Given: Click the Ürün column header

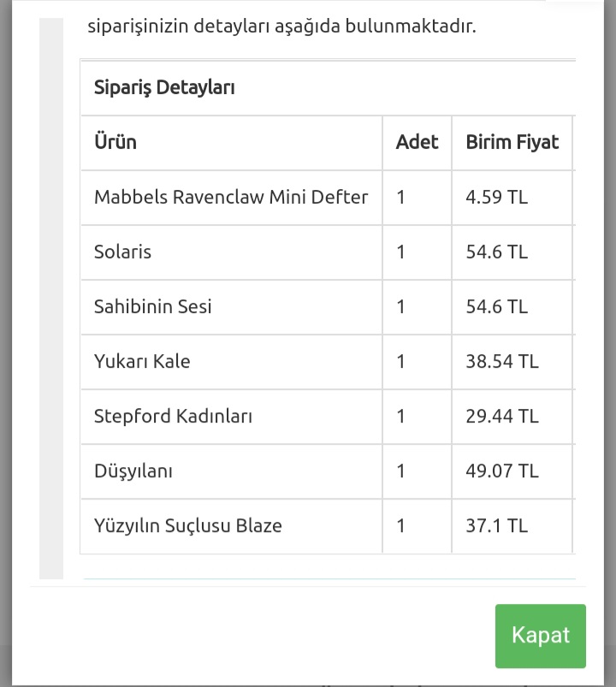Looking at the screenshot, I should (x=115, y=142).
